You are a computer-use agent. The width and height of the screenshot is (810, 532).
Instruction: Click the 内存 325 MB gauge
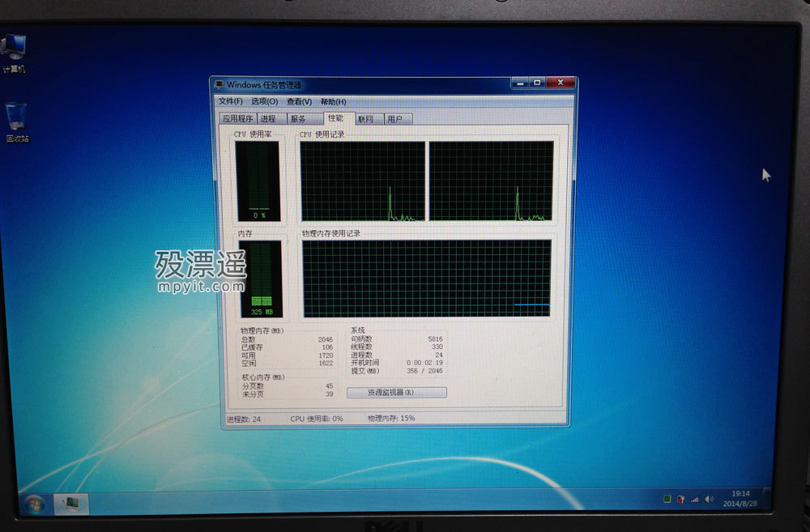pyautogui.click(x=261, y=279)
